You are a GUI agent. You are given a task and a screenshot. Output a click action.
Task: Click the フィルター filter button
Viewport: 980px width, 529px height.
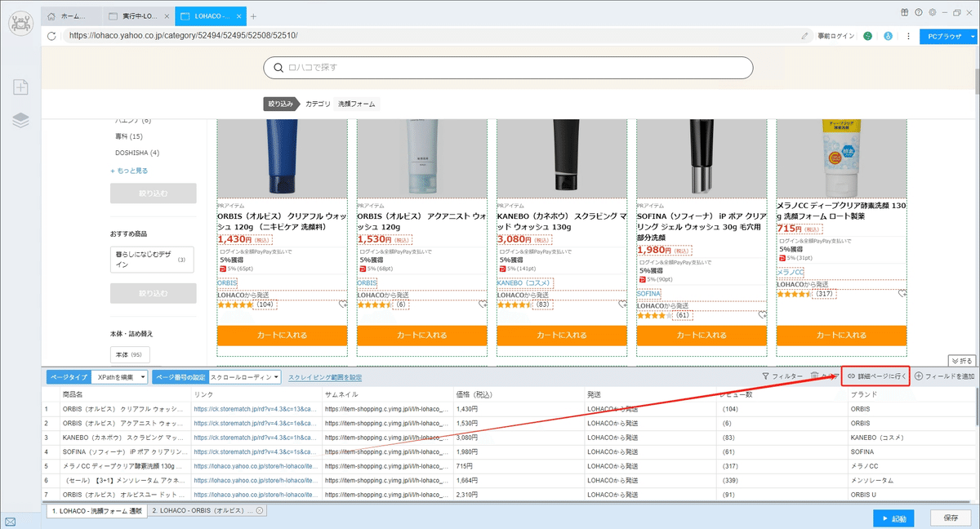pyautogui.click(x=782, y=376)
